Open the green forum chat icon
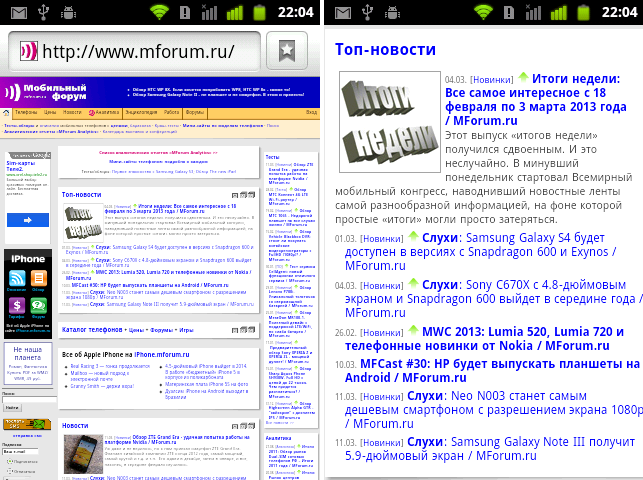643x480 pixels. point(37,307)
